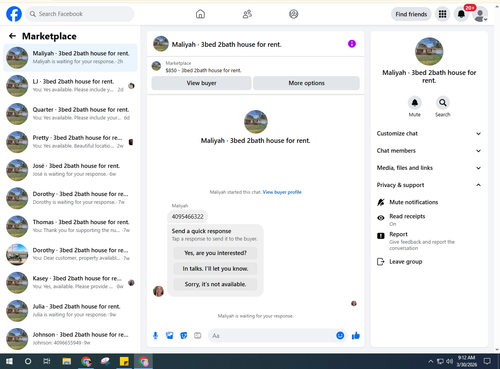Choose a GIF icon

coord(198,336)
